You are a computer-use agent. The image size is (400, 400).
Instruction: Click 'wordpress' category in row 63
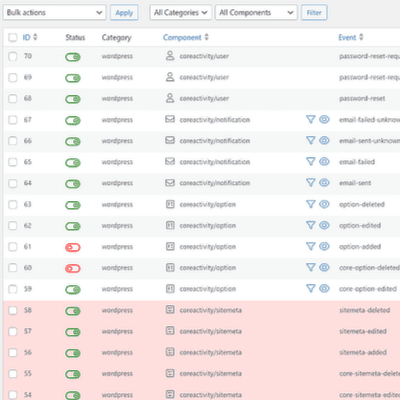point(117,204)
